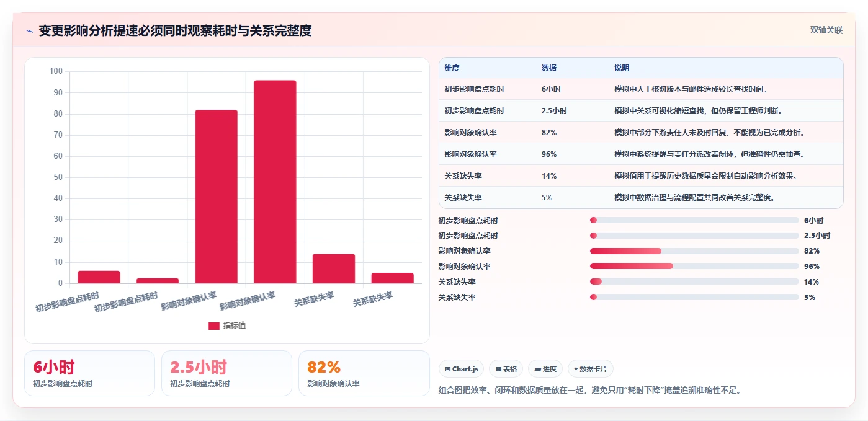This screenshot has width=868, height=421.
Task: Click the progress bar labeled 14%
Action: (694, 282)
